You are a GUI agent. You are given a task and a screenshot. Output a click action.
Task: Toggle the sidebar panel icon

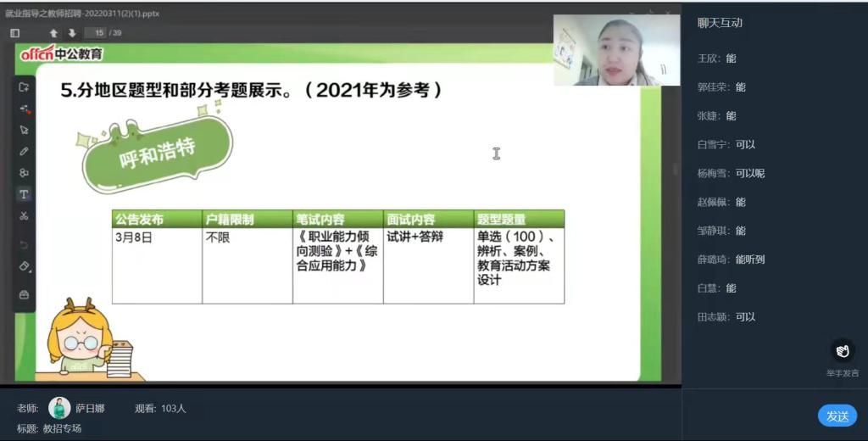(x=14, y=33)
